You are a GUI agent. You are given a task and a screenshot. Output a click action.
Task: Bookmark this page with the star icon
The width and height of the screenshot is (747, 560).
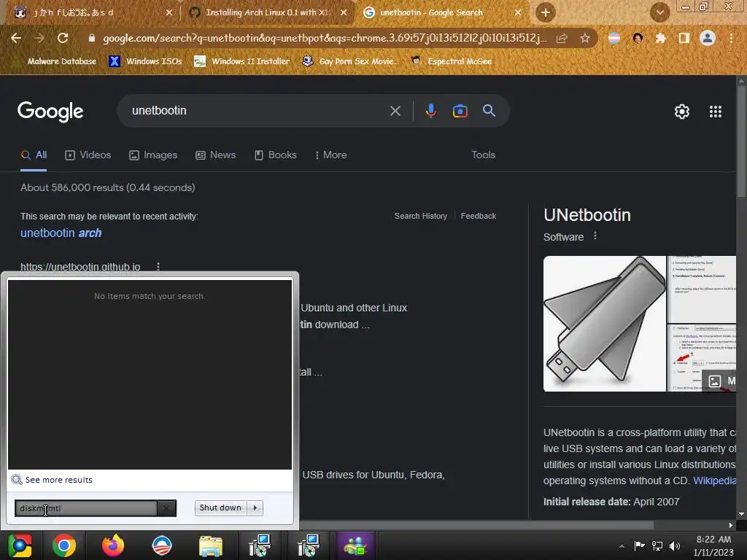click(x=585, y=38)
